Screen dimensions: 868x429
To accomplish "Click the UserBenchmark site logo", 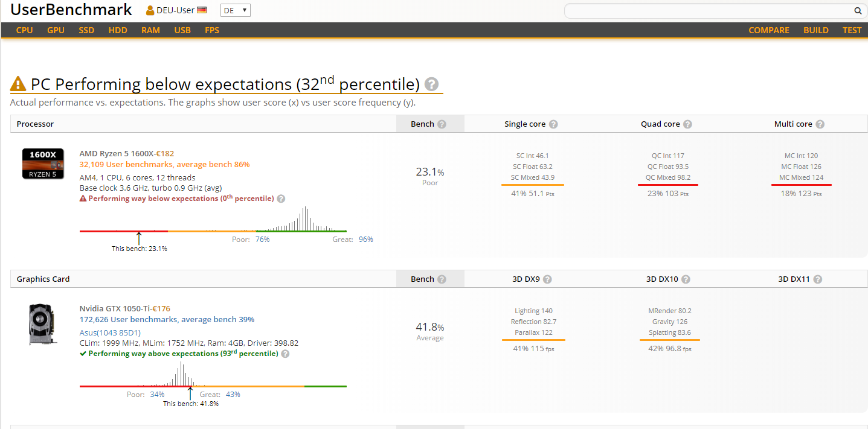I will coord(71,10).
